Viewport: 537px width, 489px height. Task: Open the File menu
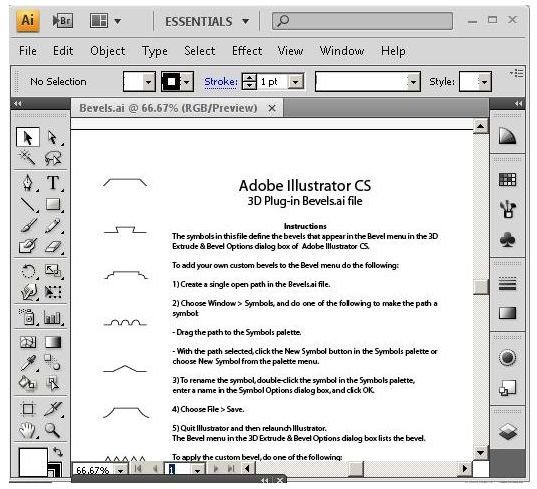(28, 51)
